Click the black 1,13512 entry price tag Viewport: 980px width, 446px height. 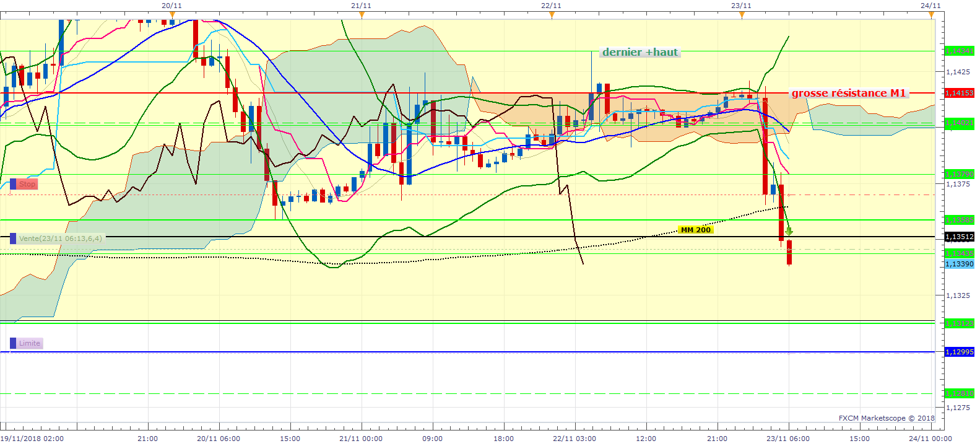point(959,237)
